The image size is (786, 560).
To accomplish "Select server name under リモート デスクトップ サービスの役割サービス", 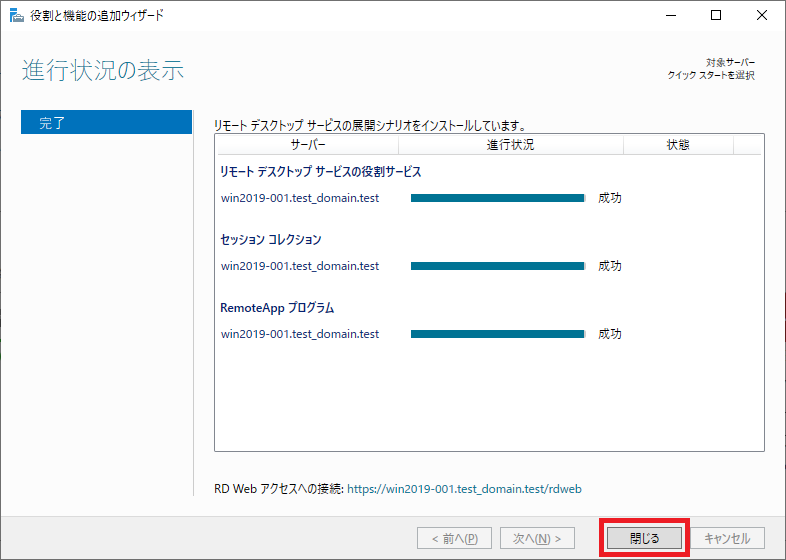I will point(300,198).
